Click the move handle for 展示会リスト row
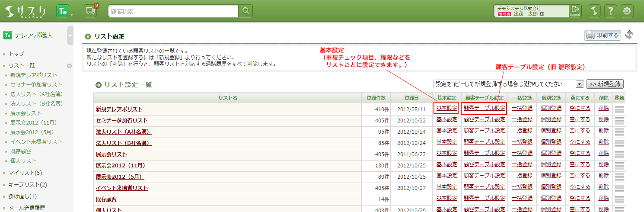 [619, 154]
